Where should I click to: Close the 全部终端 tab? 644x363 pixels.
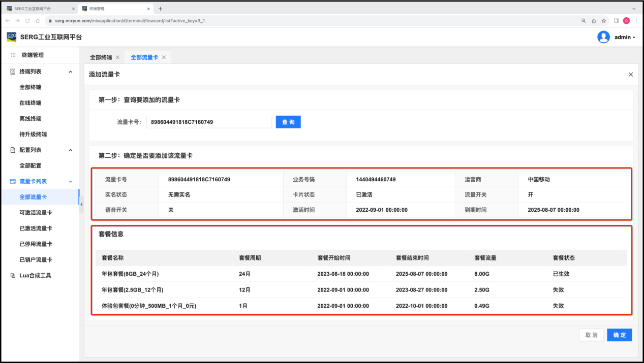click(x=117, y=57)
